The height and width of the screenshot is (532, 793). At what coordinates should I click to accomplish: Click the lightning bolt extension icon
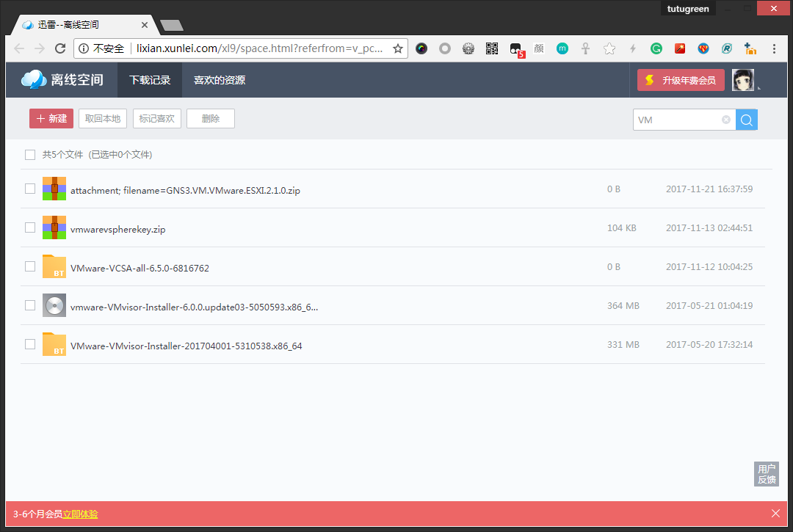(x=633, y=48)
